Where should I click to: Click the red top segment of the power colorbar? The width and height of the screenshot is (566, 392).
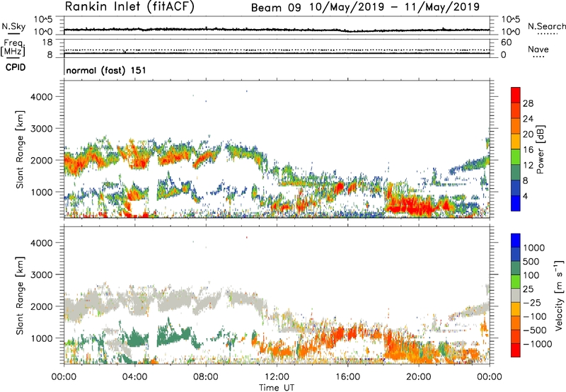[x=516, y=95]
